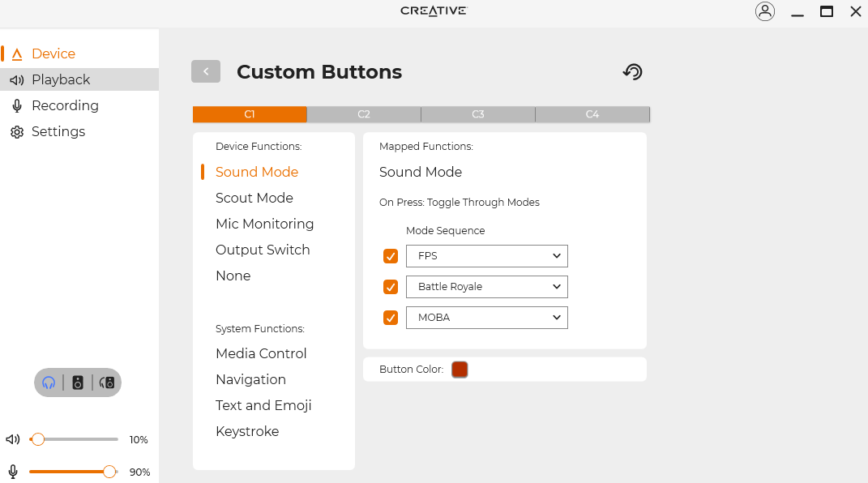Uncheck the Battle Royale mode checkbox
868x483 pixels.
(391, 287)
